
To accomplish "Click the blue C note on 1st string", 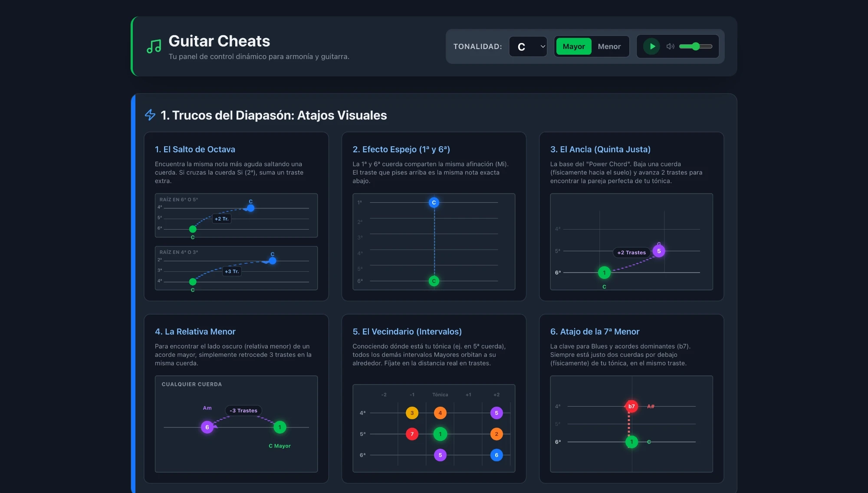I will pyautogui.click(x=434, y=203).
